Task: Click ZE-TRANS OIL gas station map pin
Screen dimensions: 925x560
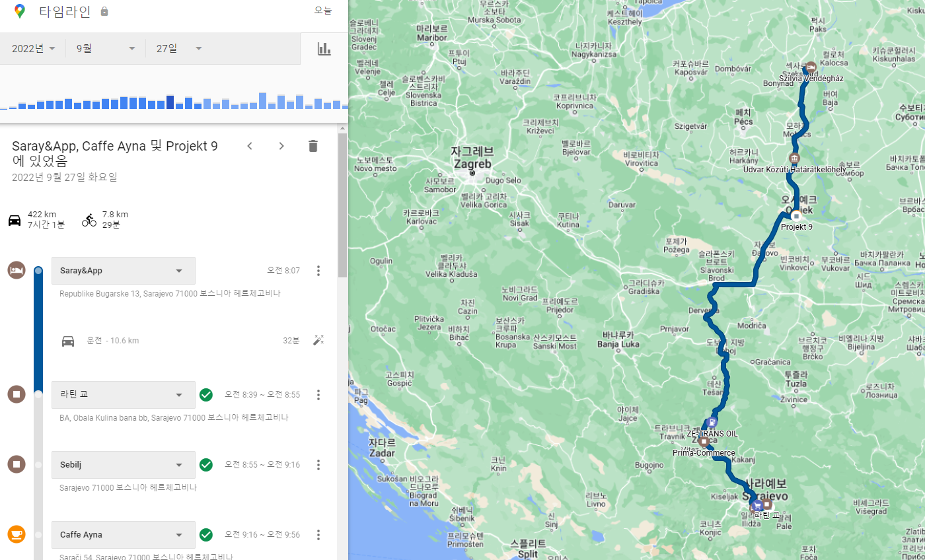Action: (x=712, y=423)
